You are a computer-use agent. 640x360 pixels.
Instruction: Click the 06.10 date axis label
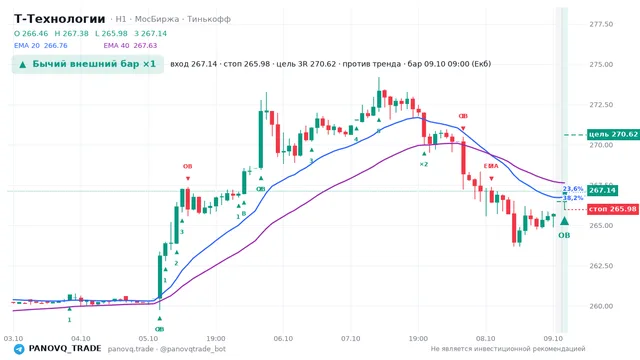click(x=283, y=338)
